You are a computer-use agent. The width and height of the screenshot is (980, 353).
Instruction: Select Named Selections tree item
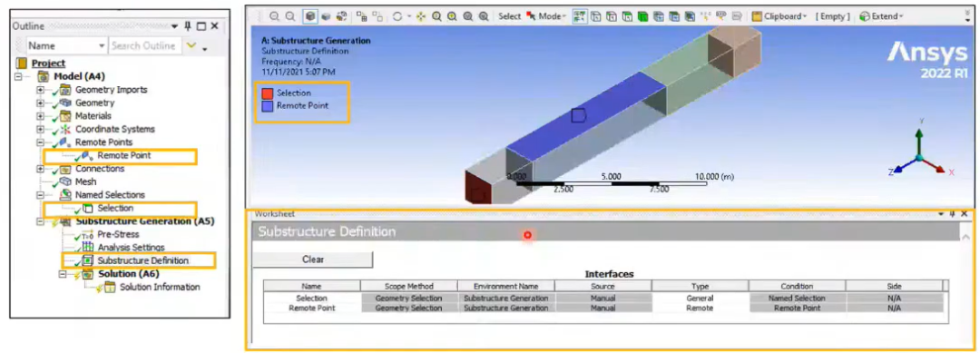point(110,195)
